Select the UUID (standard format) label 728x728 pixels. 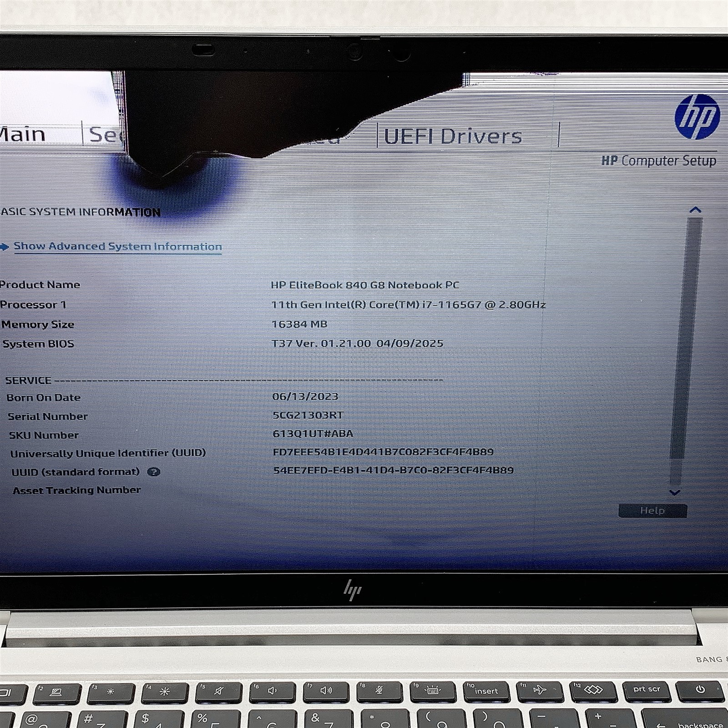pyautogui.click(x=76, y=472)
